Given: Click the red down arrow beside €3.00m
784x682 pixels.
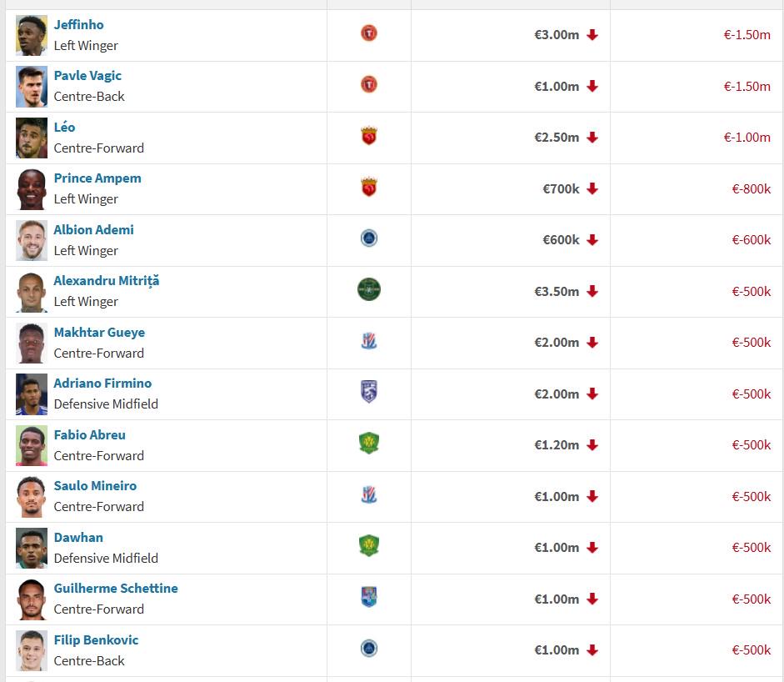Looking at the screenshot, I should (592, 35).
